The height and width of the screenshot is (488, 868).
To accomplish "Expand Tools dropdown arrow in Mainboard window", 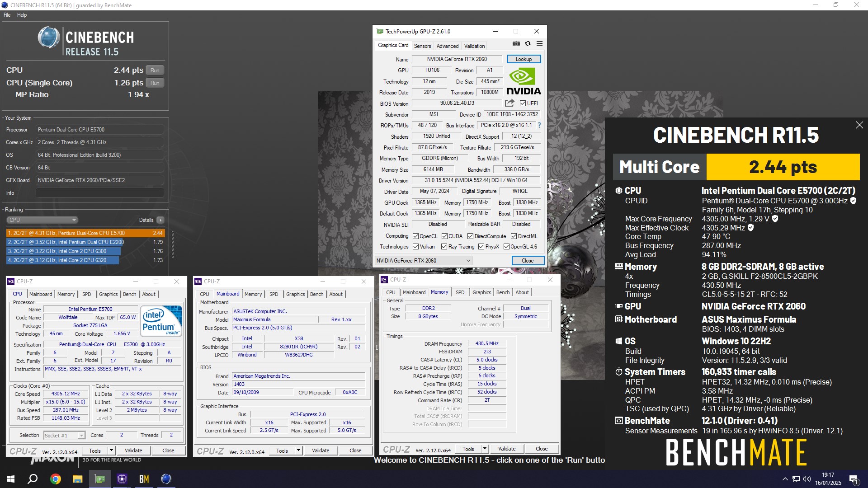I will [x=298, y=450].
